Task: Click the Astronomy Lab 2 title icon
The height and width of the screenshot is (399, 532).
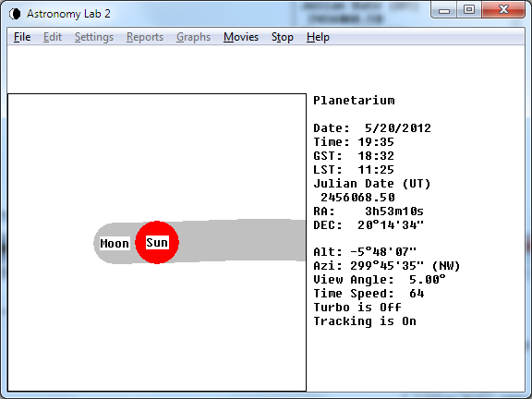Action: coord(15,14)
